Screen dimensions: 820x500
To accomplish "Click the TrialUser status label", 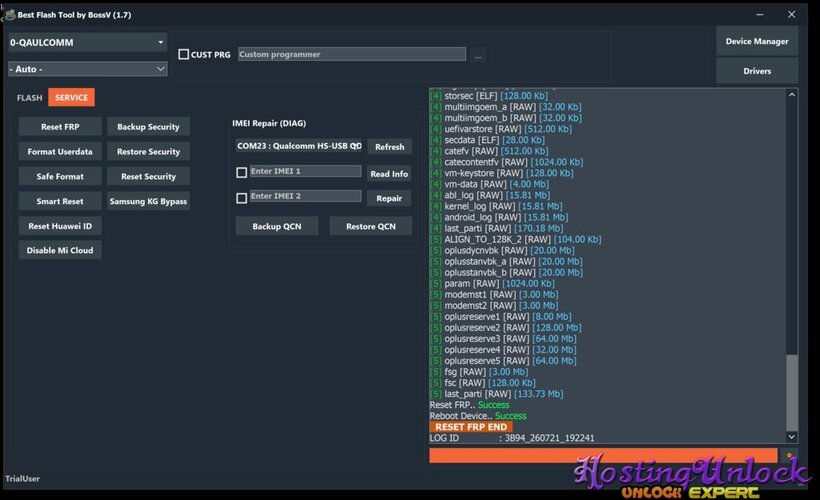I will 22,479.
